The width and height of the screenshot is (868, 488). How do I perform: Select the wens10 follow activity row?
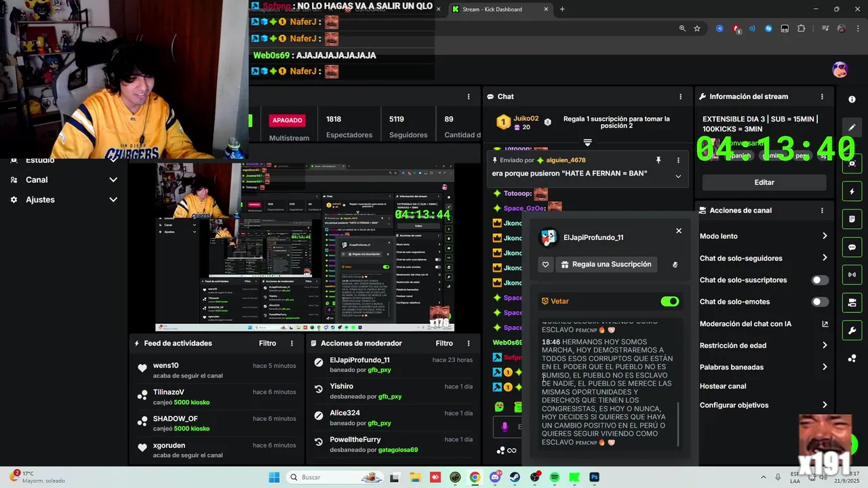tap(216, 370)
